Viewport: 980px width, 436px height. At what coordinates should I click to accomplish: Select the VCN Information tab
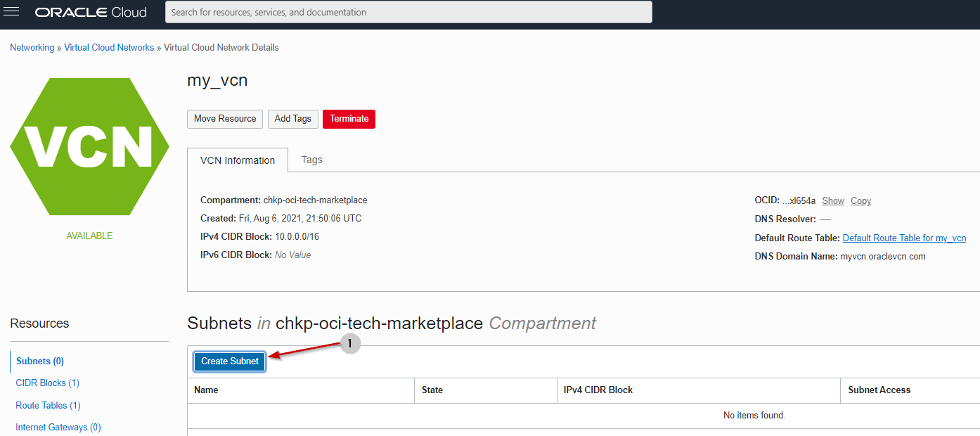coord(238,160)
